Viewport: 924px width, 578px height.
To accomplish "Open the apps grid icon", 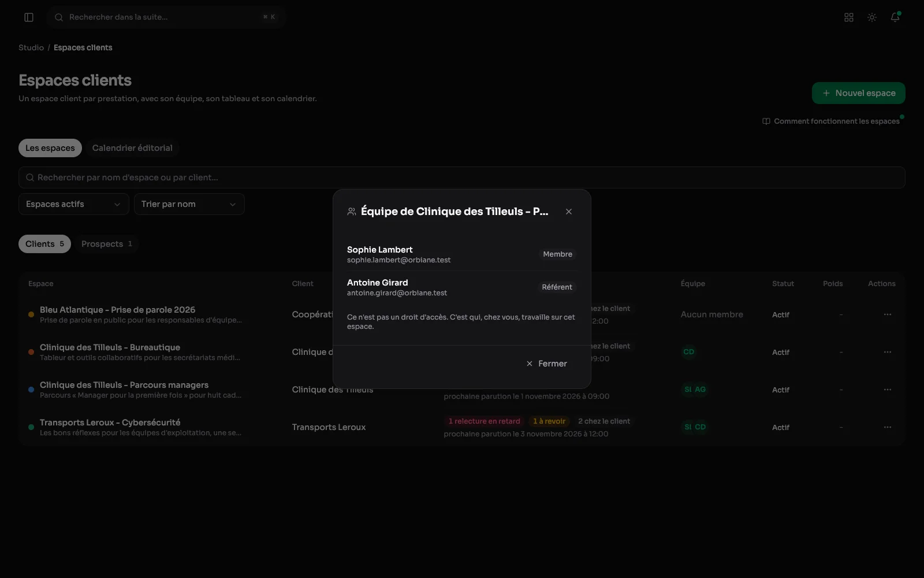I will pyautogui.click(x=849, y=17).
